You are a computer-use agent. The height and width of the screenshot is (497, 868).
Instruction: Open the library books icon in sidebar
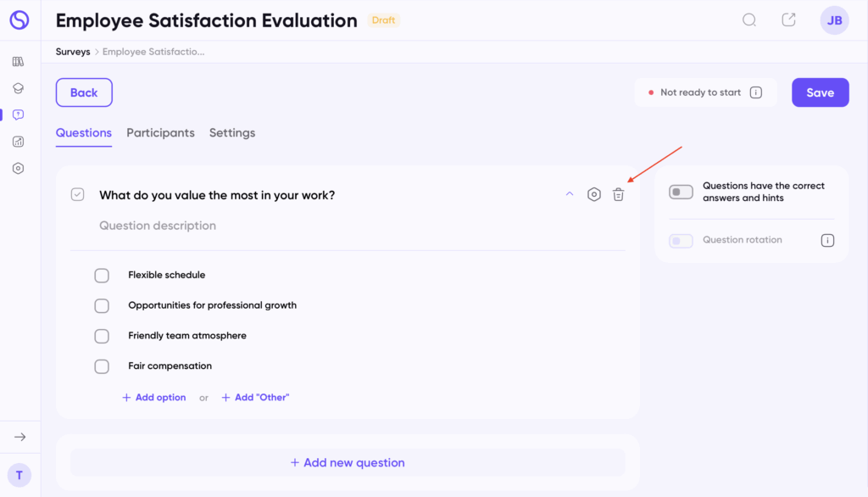pos(19,61)
